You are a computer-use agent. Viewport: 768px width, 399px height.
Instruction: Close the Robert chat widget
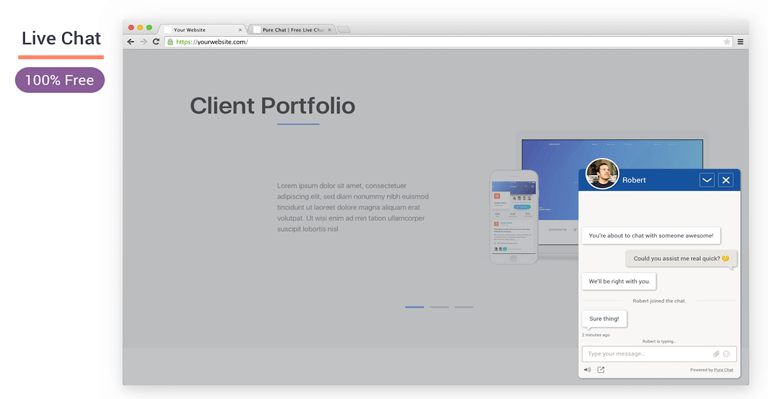pos(726,180)
